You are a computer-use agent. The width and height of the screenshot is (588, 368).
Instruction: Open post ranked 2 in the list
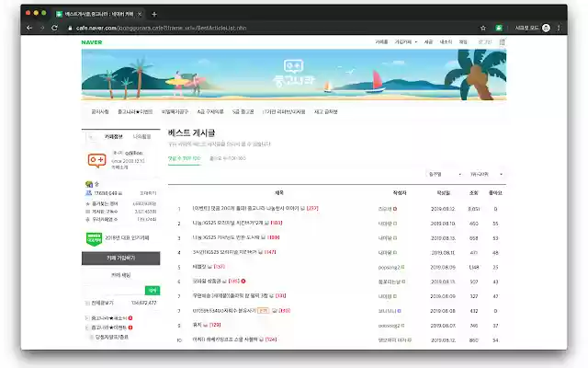228,223
